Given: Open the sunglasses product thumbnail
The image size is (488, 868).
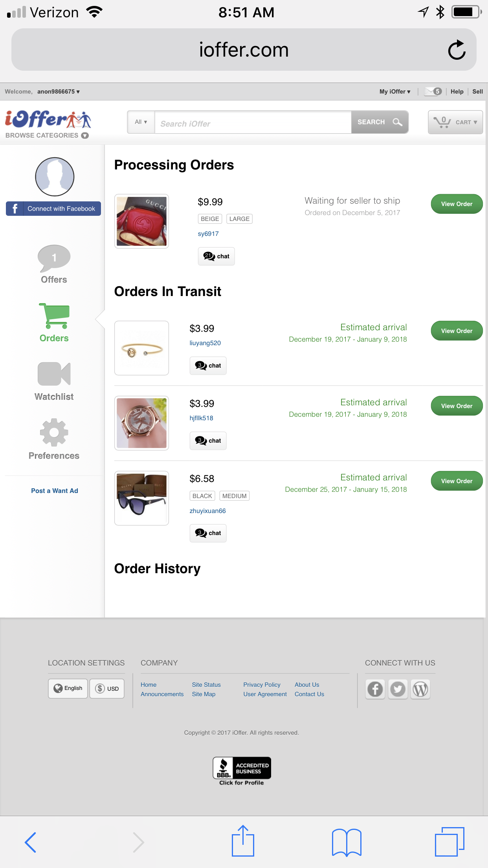Looking at the screenshot, I should pos(141,498).
